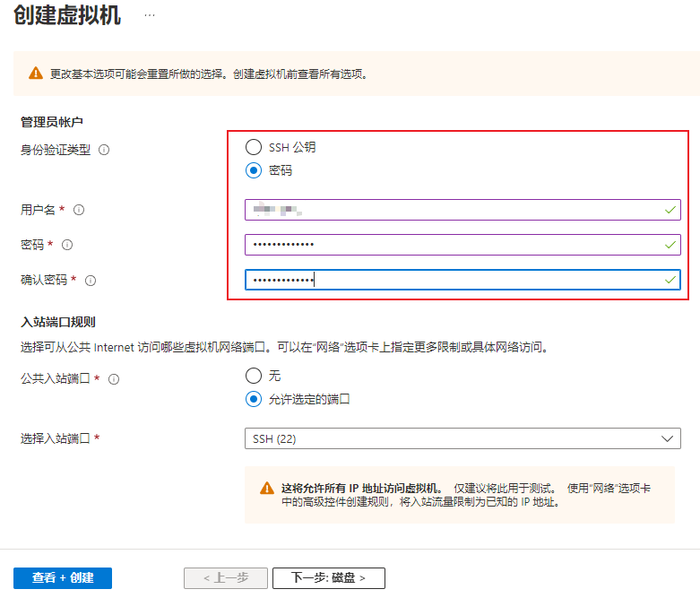Screen dimensions: 700x598
Task: Click info icon next to 身份验证类型
Action: [104, 150]
